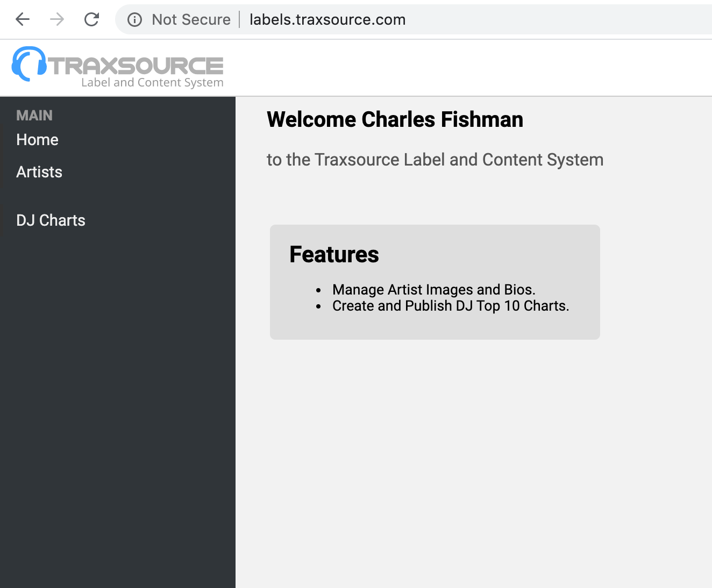Image resolution: width=712 pixels, height=588 pixels.
Task: Go back with the browser back arrow
Action: point(23,20)
